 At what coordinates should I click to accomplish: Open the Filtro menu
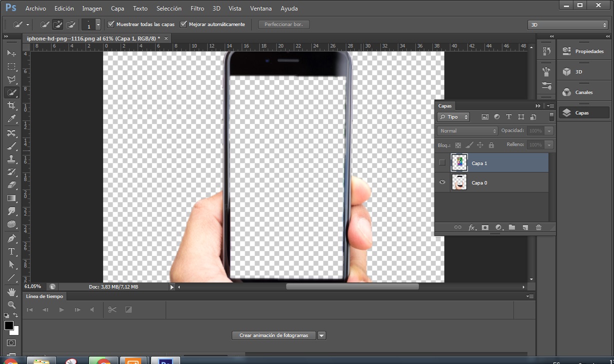pos(197,8)
